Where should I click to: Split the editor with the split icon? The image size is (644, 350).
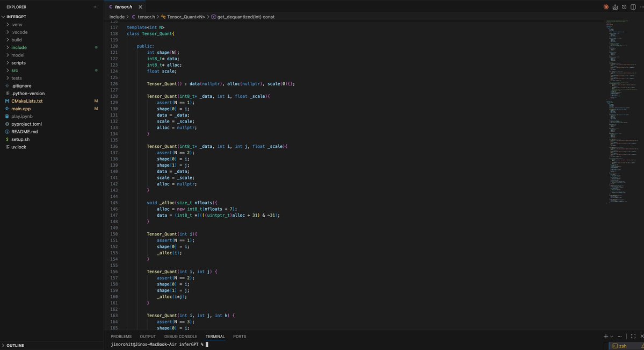(633, 7)
